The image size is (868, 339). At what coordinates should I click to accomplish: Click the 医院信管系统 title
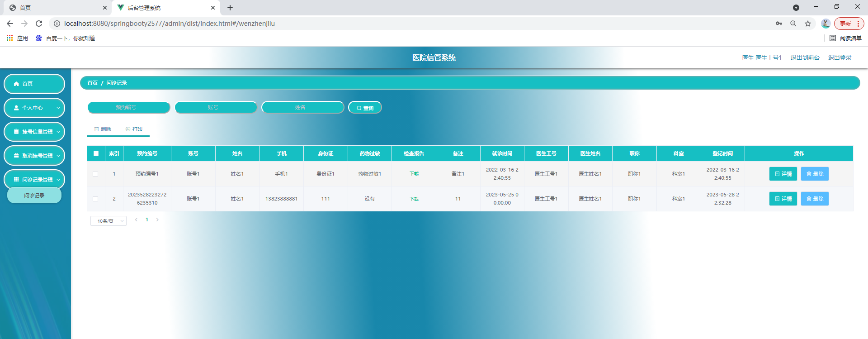pos(434,57)
